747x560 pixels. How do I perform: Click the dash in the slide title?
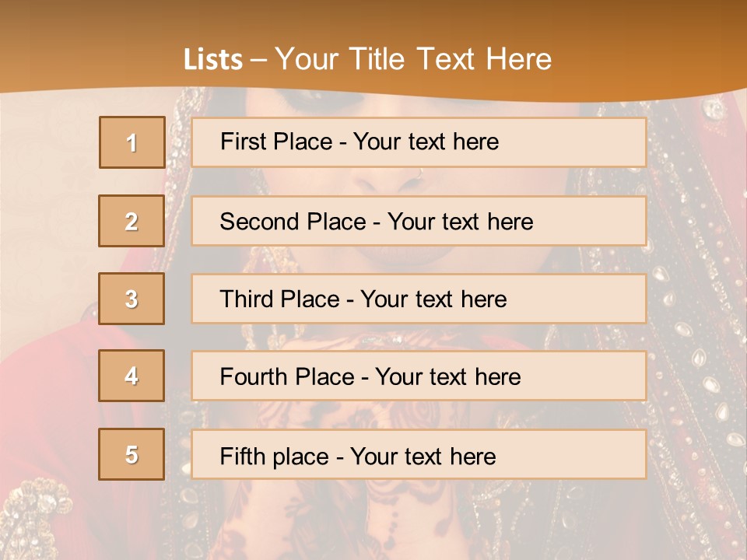click(259, 60)
